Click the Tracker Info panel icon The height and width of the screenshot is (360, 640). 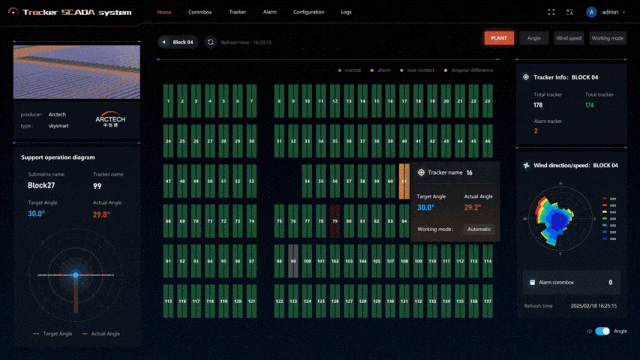coord(526,77)
